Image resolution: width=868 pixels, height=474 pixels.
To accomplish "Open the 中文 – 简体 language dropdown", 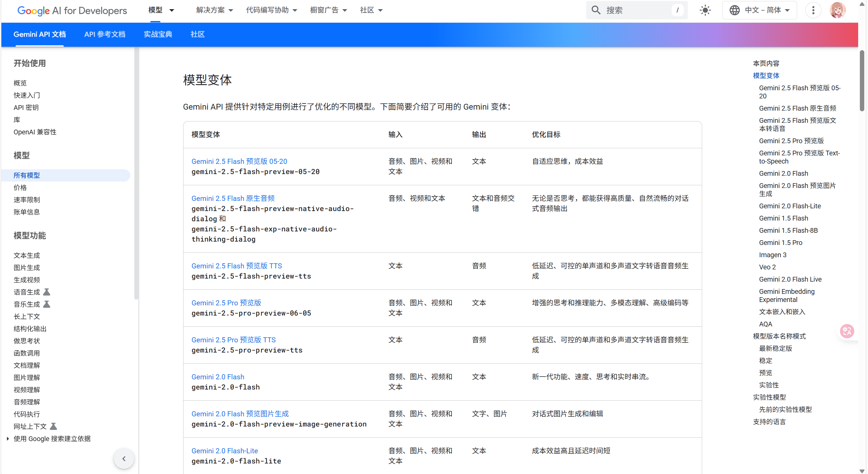I will coord(760,10).
